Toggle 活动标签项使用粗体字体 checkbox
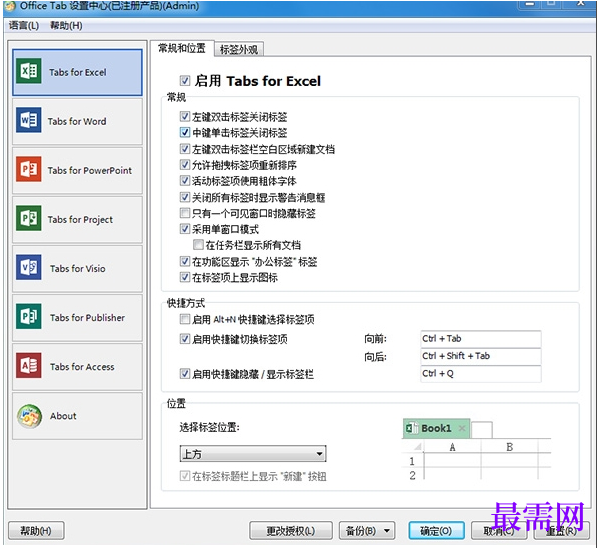 [x=185, y=180]
